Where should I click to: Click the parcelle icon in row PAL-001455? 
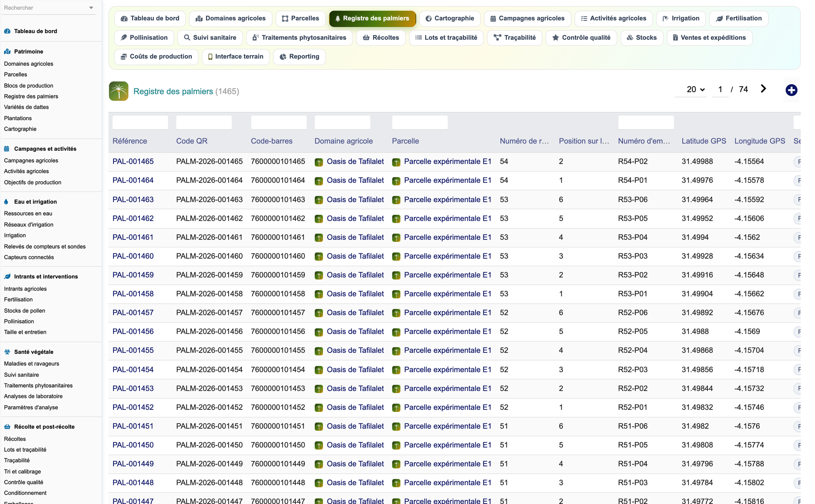[396, 351]
